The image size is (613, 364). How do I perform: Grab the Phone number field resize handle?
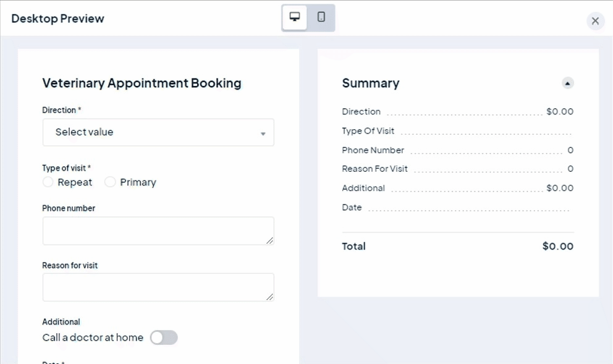click(269, 240)
